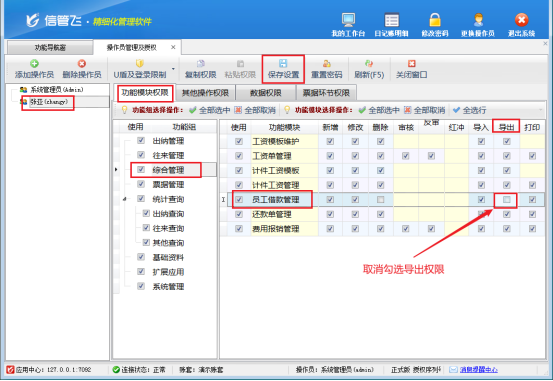This screenshot has height=381, width=553.
Task: Open the 日记账明细 ledger icon
Action: pos(391,20)
